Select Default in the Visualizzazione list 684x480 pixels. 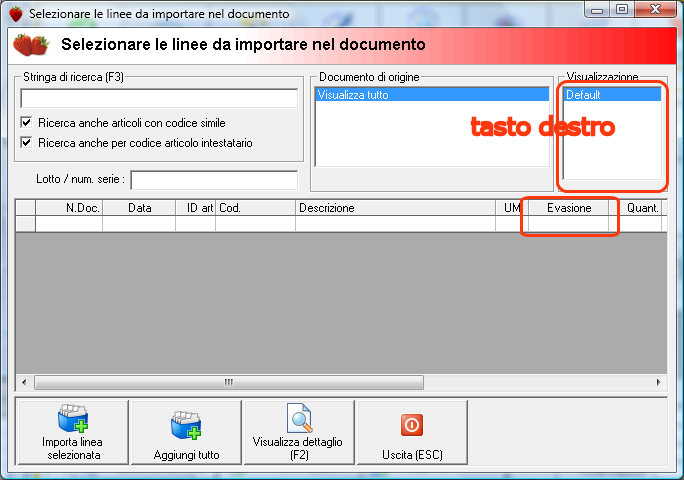point(612,95)
